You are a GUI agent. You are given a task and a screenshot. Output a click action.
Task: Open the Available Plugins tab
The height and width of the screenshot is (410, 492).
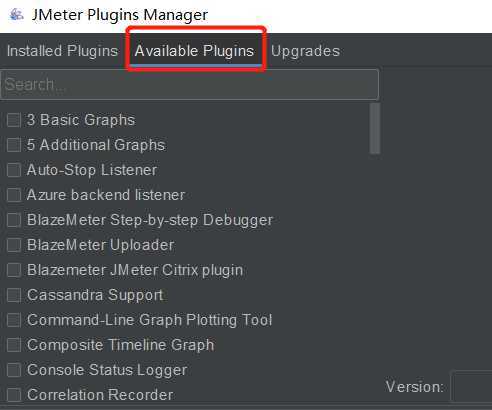coord(194,51)
